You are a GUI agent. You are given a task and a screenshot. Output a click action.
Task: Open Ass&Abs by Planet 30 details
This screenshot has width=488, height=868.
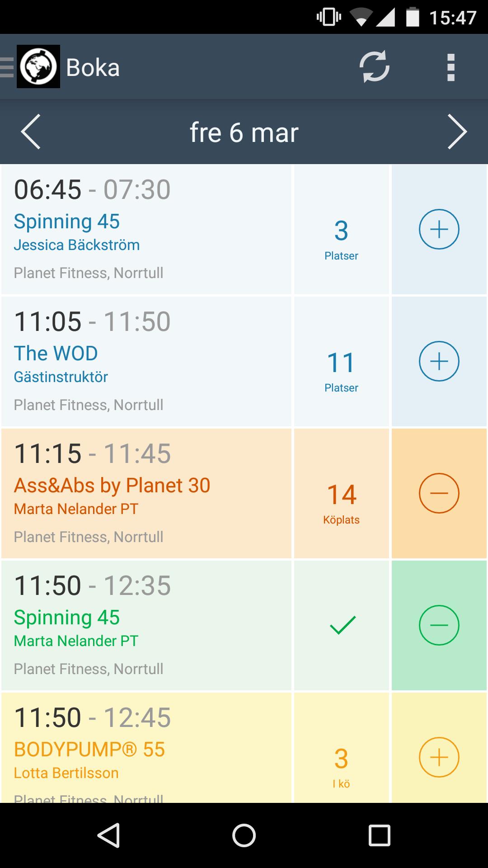coord(146,494)
